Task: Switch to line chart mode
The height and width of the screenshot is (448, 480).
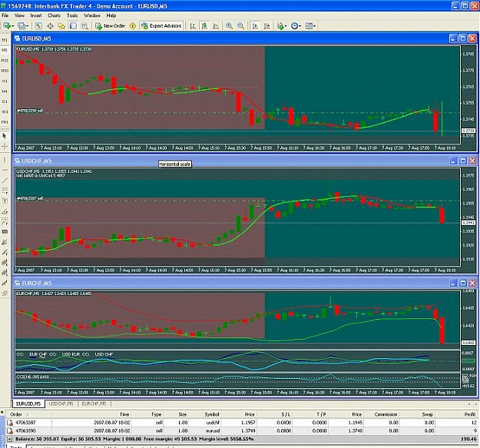Action: (x=216, y=26)
